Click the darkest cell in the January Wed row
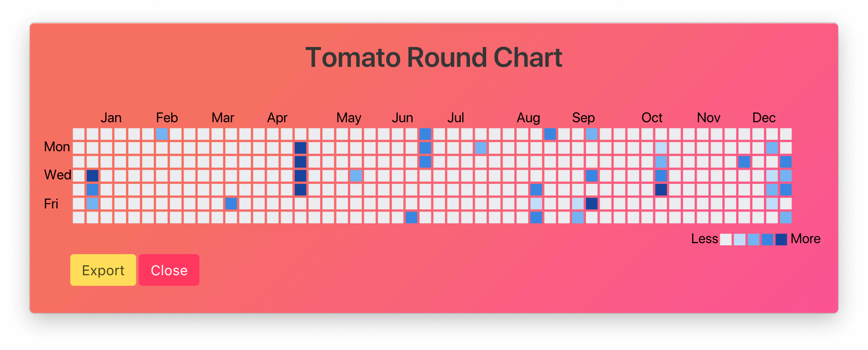 pyautogui.click(x=92, y=175)
